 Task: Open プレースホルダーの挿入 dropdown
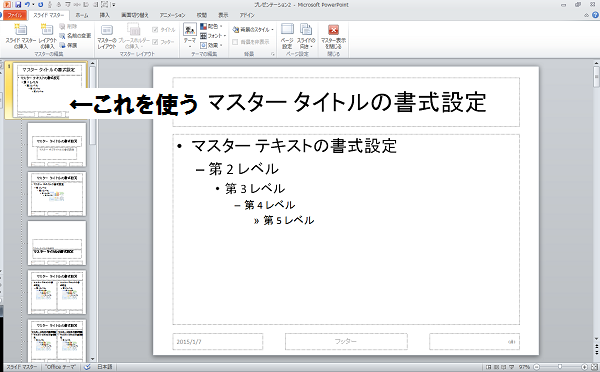point(134,36)
